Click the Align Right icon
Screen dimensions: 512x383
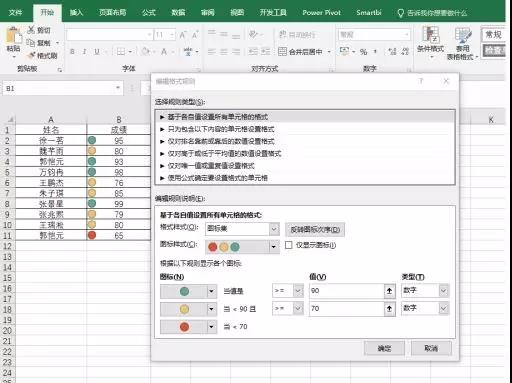[236, 52]
